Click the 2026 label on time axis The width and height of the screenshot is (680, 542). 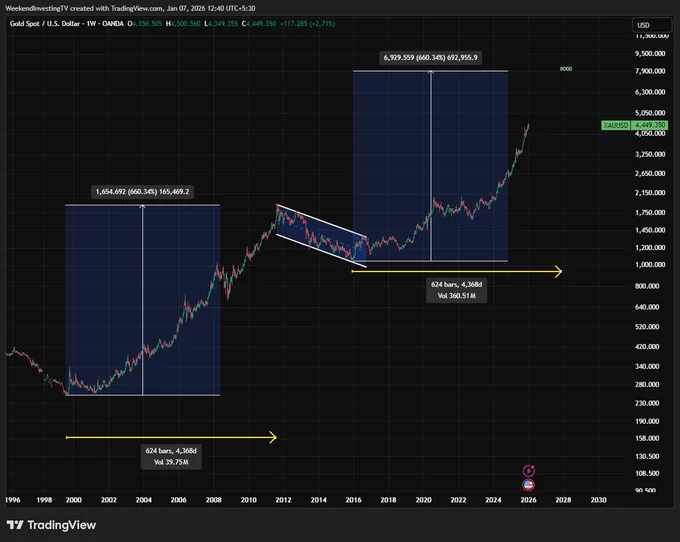528,500
